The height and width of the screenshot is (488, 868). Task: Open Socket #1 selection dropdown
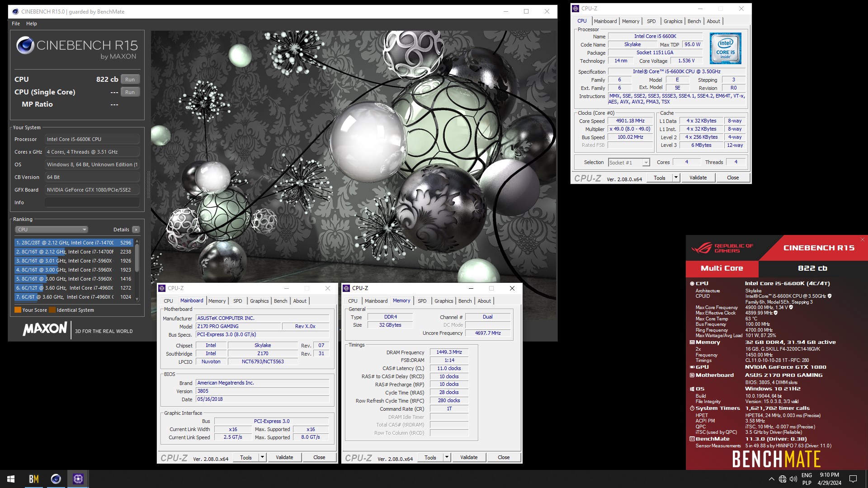click(629, 163)
